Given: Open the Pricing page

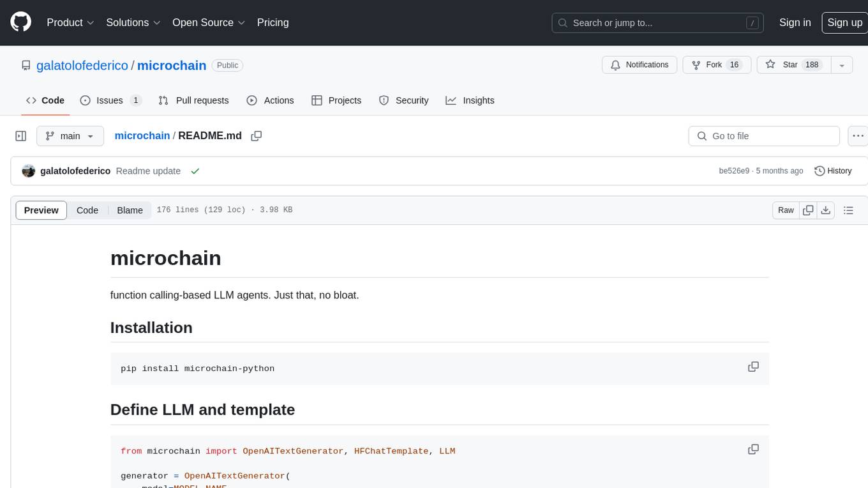Looking at the screenshot, I should tap(273, 22).
